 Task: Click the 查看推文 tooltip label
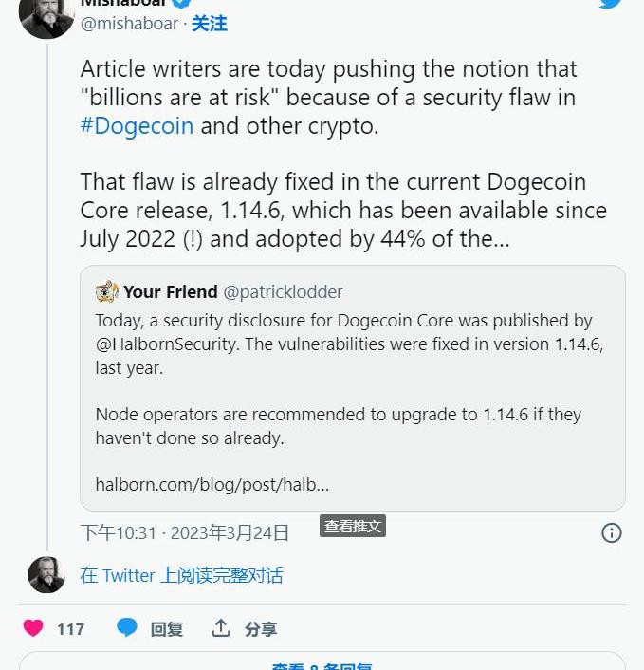[353, 526]
